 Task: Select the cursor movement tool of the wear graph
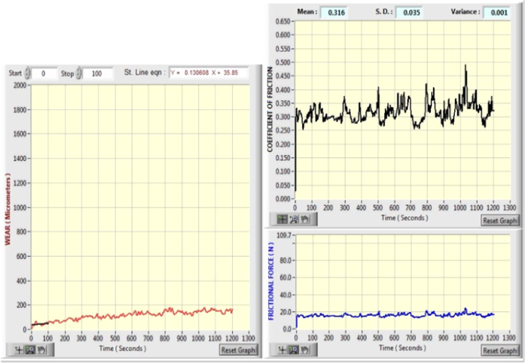[19, 350]
